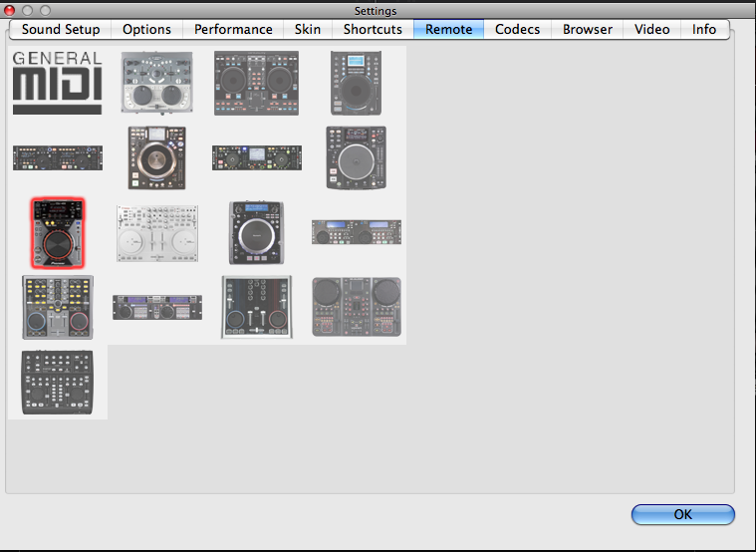Pick the rack-mount unit with two blue displays

(357, 232)
